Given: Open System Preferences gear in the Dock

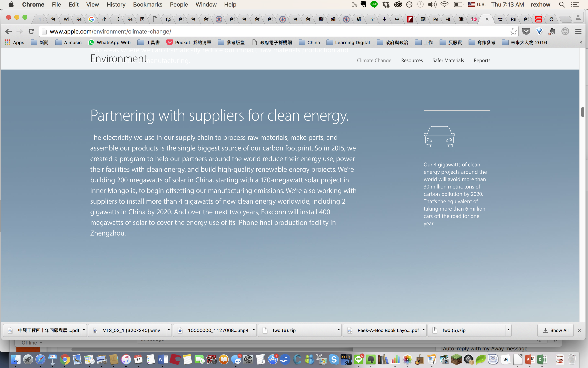Looking at the screenshot, I should tap(248, 359).
